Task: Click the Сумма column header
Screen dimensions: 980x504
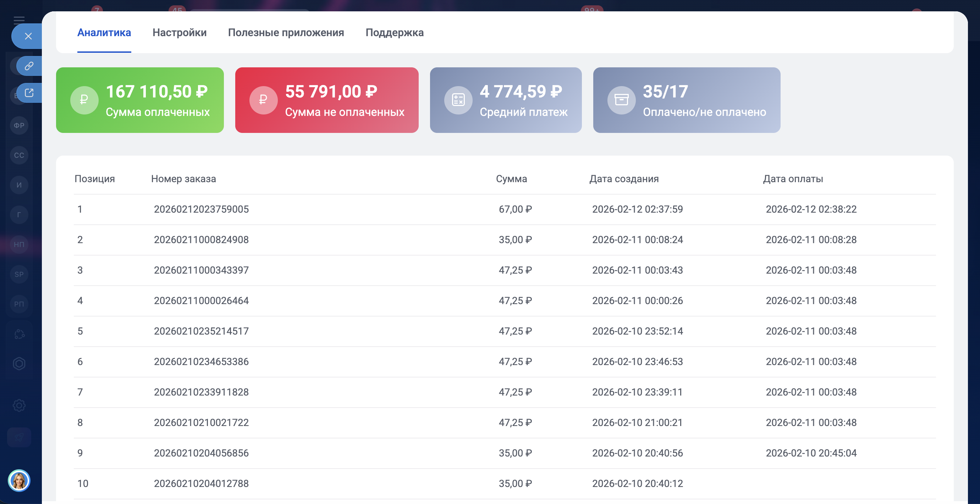Action: [x=511, y=179]
